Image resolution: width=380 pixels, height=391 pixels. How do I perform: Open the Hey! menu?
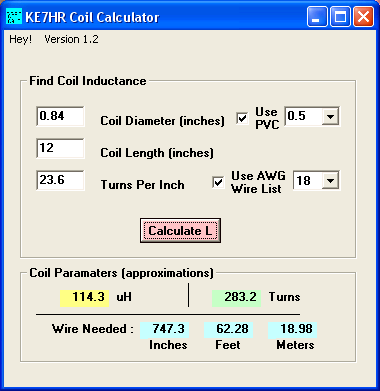click(21, 39)
